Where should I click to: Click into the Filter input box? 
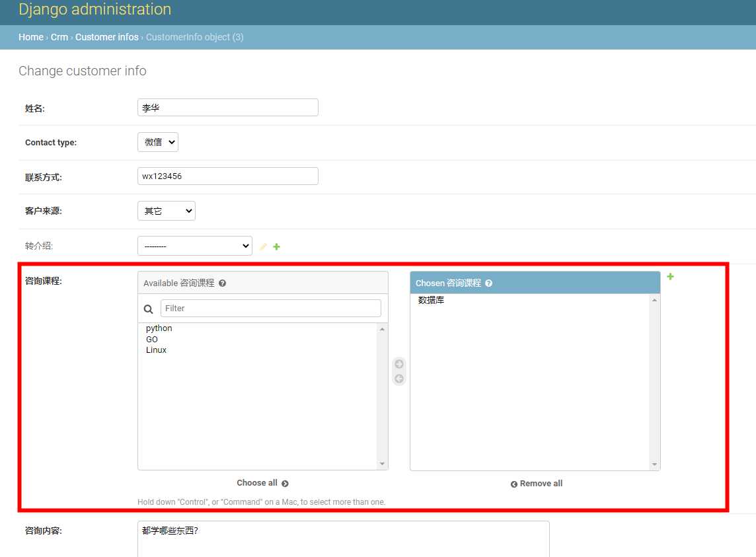(x=270, y=308)
